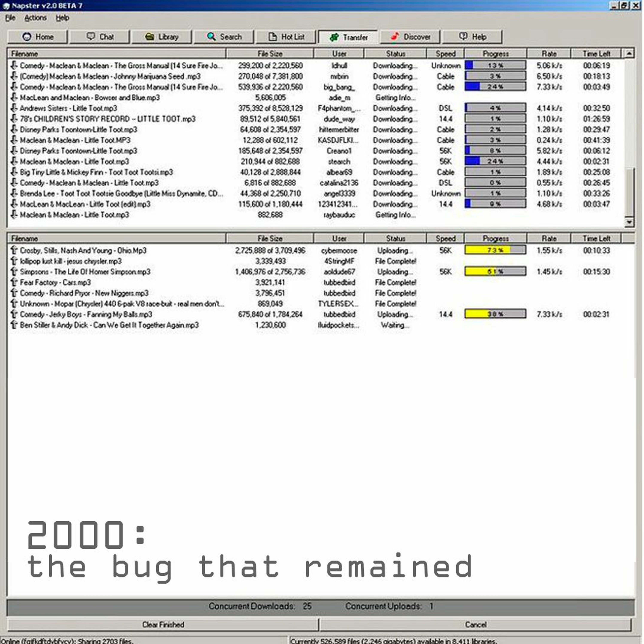Switch to the Transfer tab
644x644 pixels.
tap(348, 37)
